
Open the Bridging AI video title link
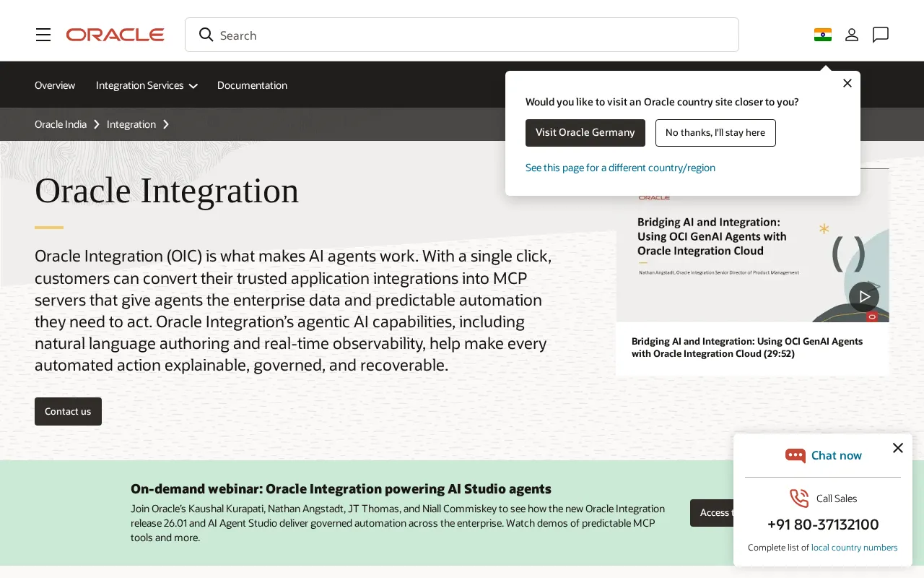[x=747, y=348]
